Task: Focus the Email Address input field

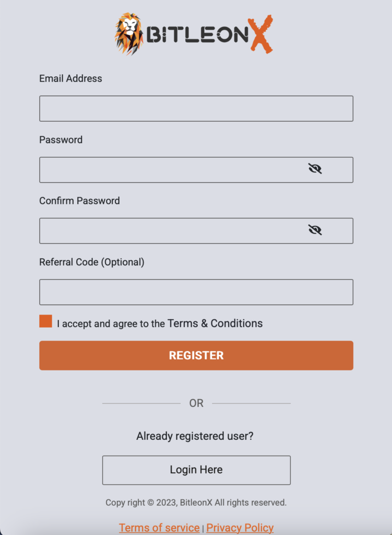Action: (x=196, y=109)
